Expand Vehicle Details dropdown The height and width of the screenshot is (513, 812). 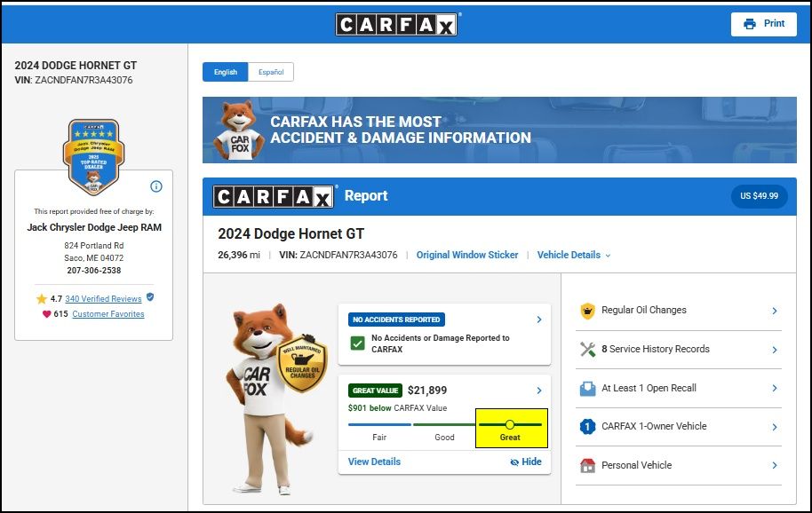pyautogui.click(x=574, y=255)
